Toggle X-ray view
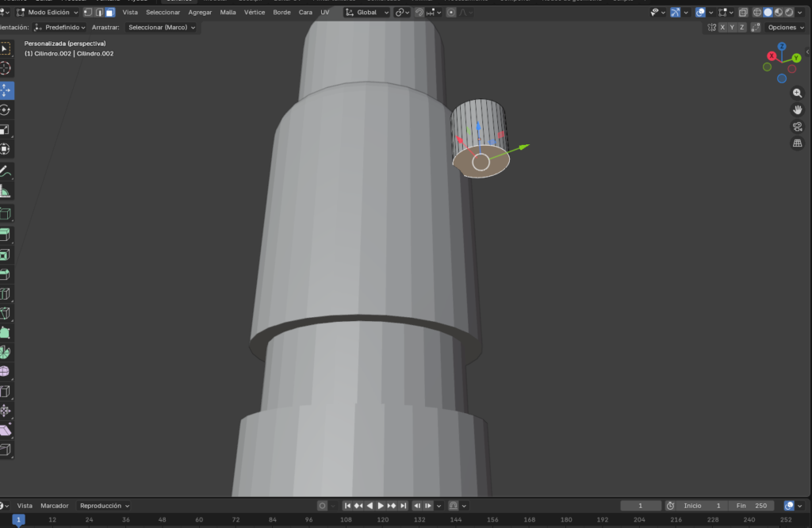The image size is (812, 528). pyautogui.click(x=743, y=13)
